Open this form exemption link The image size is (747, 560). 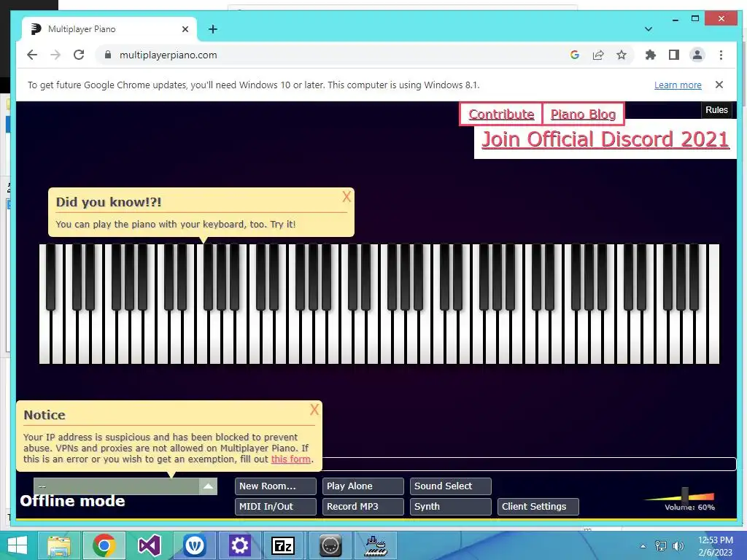(x=290, y=459)
